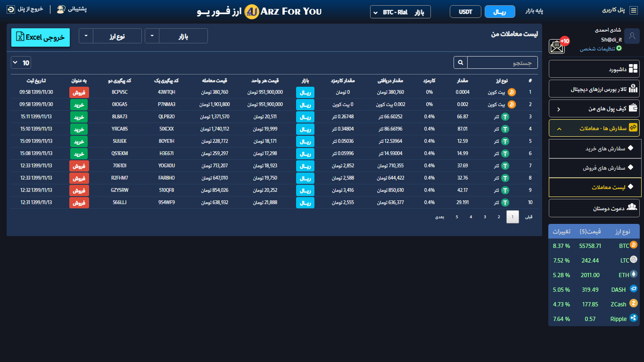
Task: Click the BTC coin icon in price table
Action: 634,245
